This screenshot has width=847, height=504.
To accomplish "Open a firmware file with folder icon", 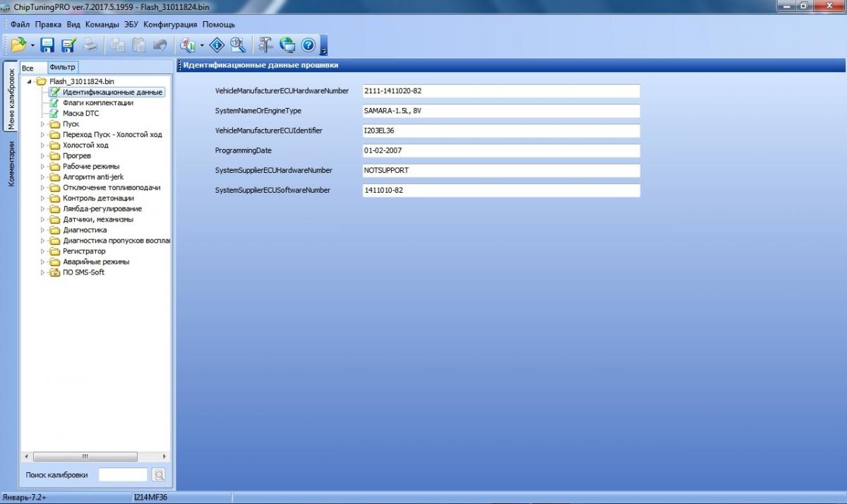I will click(18, 45).
